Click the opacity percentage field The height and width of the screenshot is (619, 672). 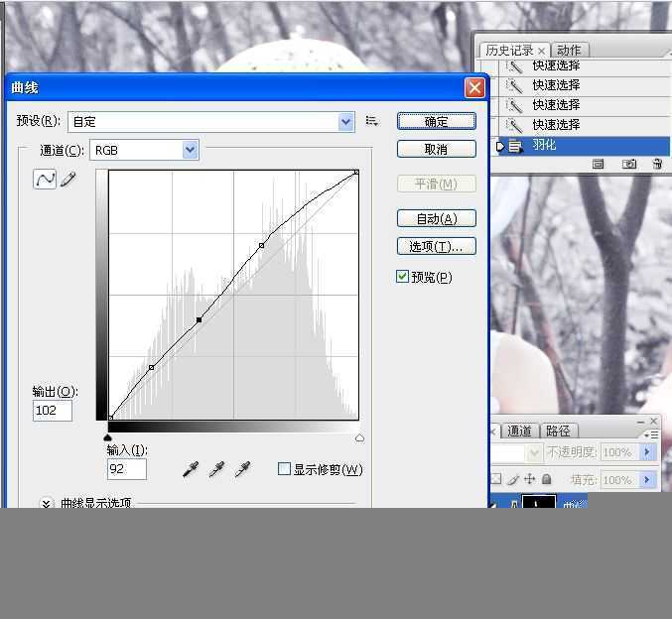[620, 452]
